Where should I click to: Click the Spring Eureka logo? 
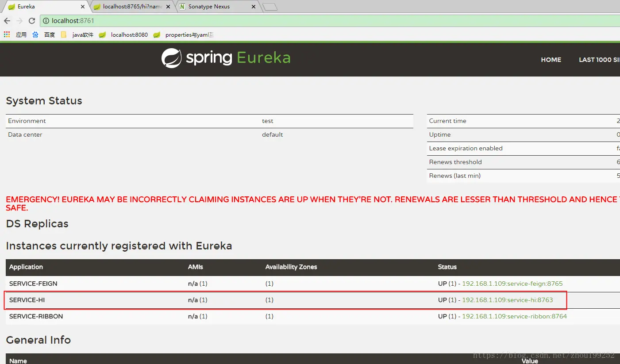pyautogui.click(x=226, y=58)
